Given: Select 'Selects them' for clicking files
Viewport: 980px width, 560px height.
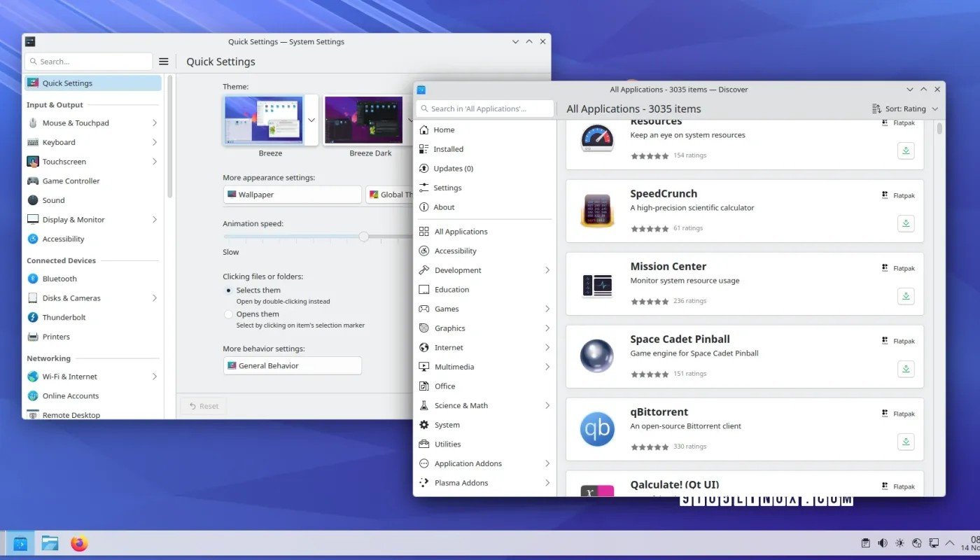Looking at the screenshot, I should [227, 290].
